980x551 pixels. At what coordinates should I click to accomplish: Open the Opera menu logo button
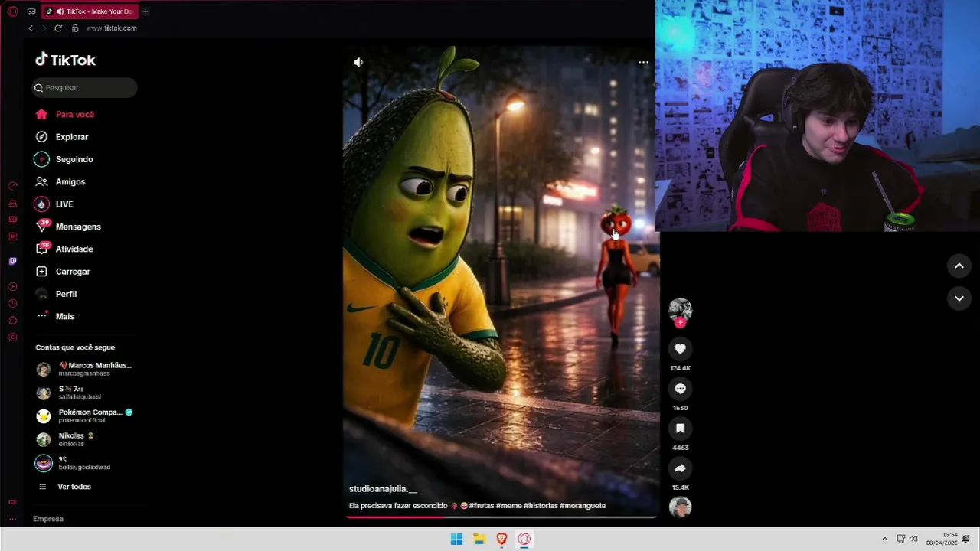[12, 11]
